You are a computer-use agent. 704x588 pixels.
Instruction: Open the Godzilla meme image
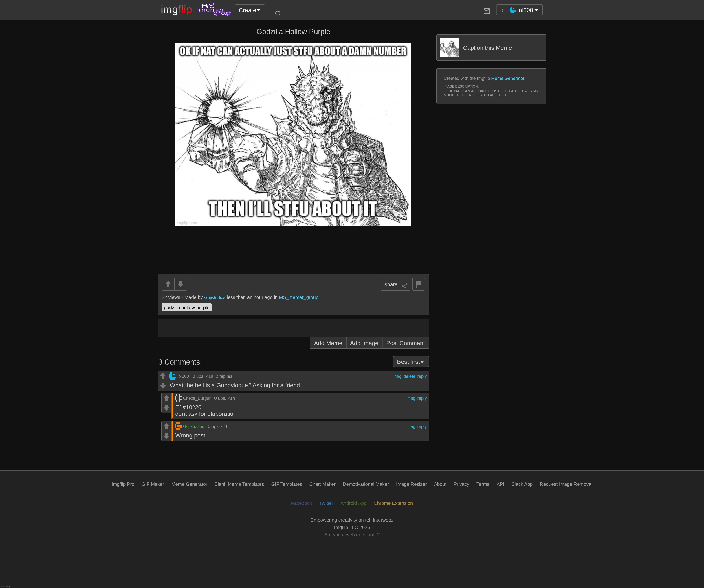[x=293, y=134]
